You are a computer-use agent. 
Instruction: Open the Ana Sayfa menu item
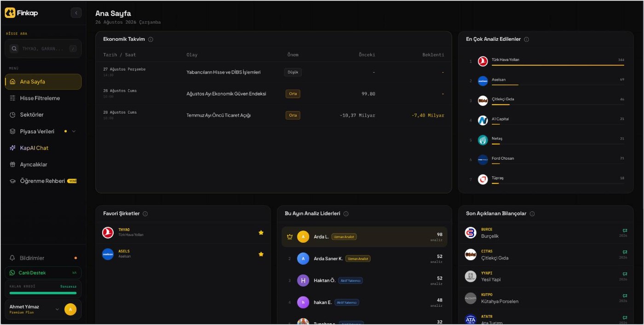[43, 82]
